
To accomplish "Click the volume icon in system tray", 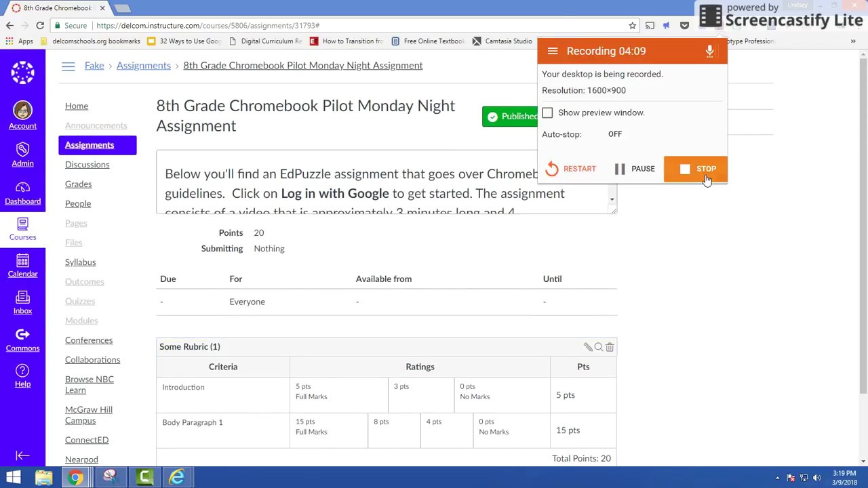I will click(x=817, y=478).
